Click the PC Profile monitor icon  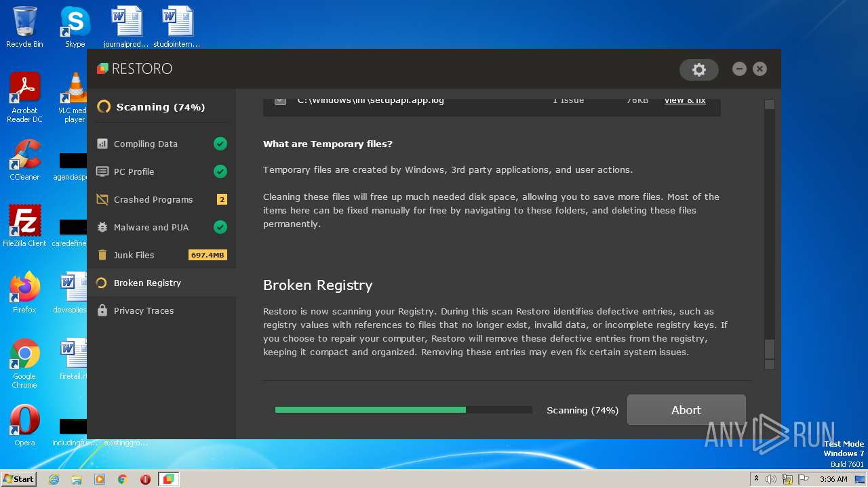(102, 171)
